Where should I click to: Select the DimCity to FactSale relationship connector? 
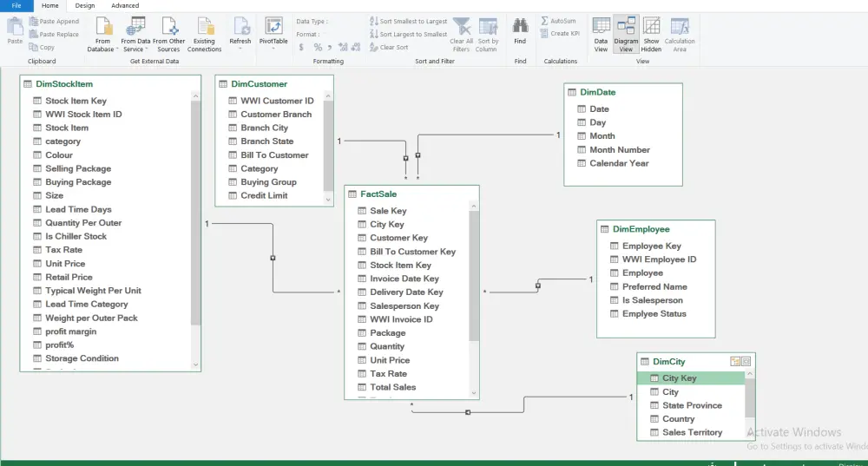[468, 412]
